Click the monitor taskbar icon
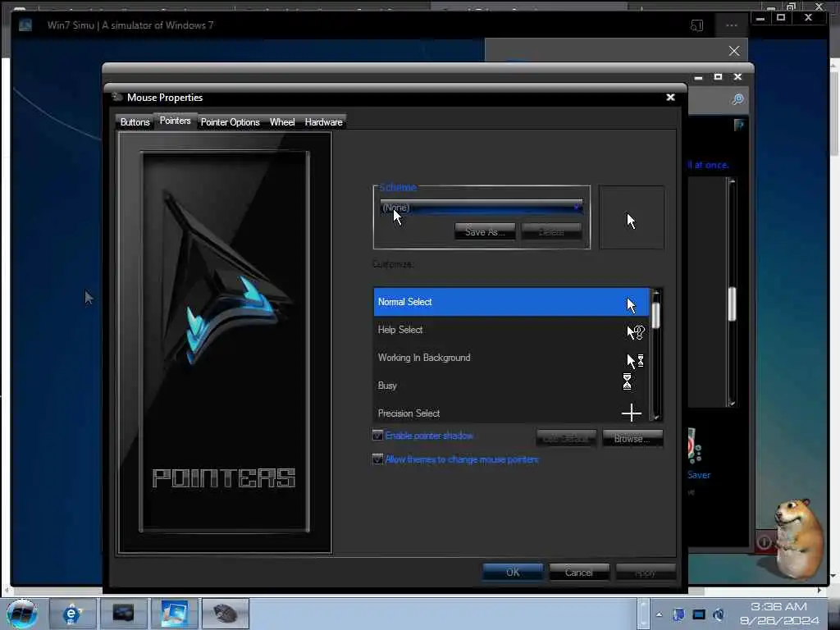This screenshot has height=630, width=840. pyautogui.click(x=123, y=614)
